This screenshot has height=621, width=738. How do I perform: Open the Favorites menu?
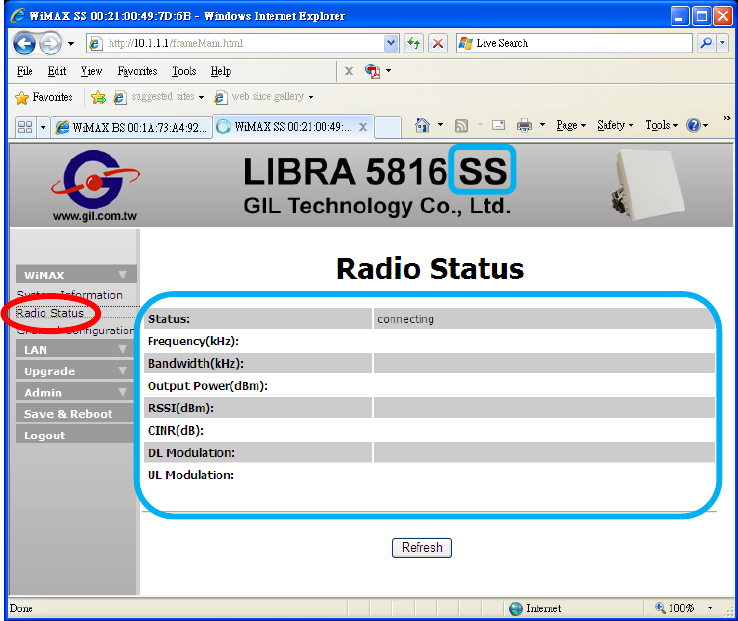click(x=137, y=71)
